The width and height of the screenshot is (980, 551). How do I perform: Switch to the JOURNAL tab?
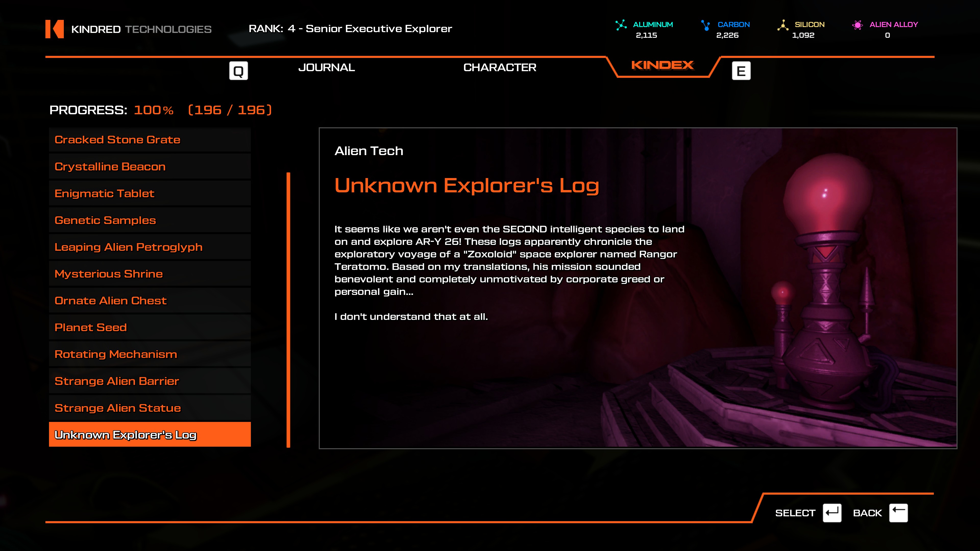pyautogui.click(x=326, y=67)
